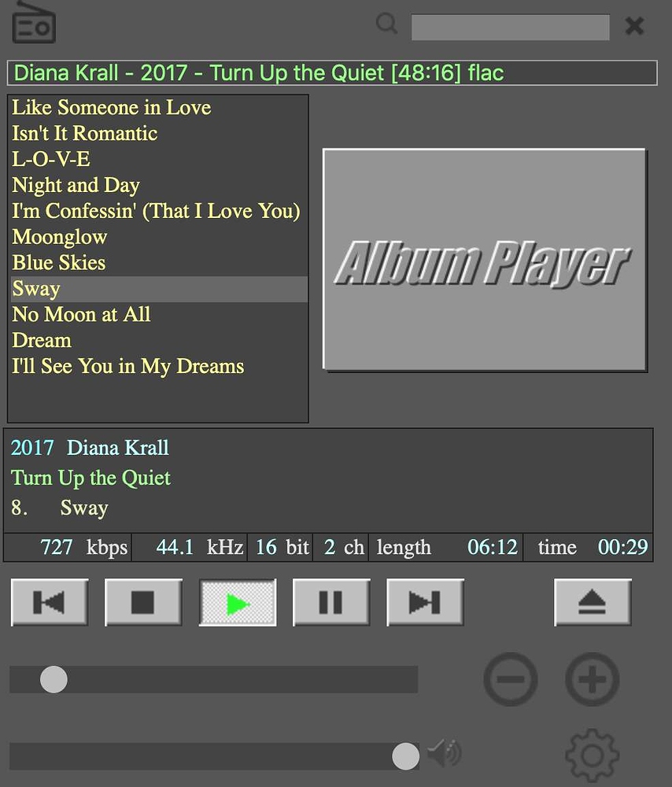Click the elapsed time "00:29" display
This screenshot has width=672, height=787.
tap(622, 547)
